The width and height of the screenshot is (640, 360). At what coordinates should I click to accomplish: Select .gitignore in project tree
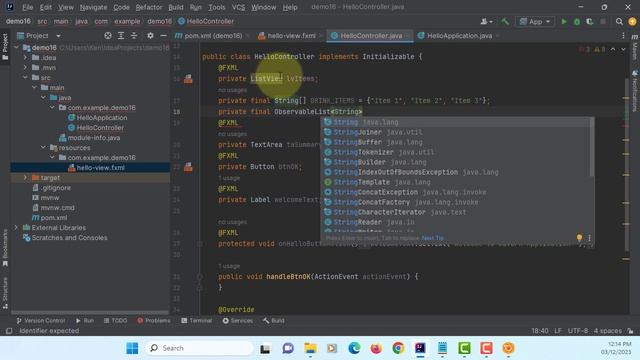(56, 188)
